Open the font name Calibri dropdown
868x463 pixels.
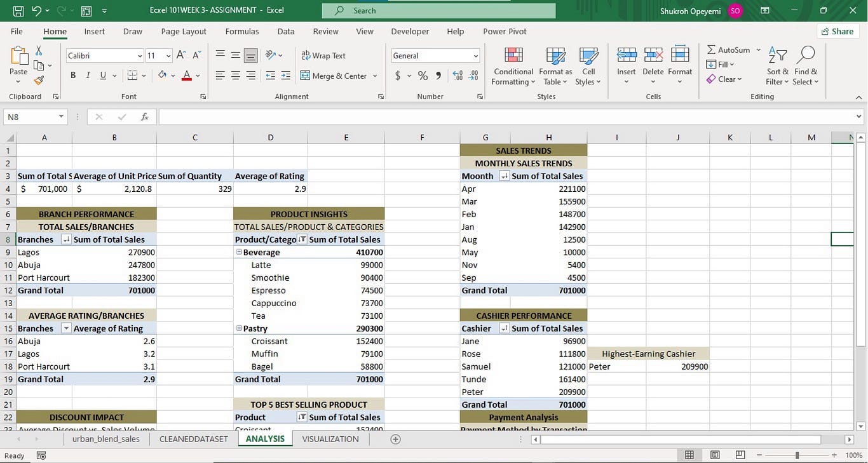pos(140,56)
